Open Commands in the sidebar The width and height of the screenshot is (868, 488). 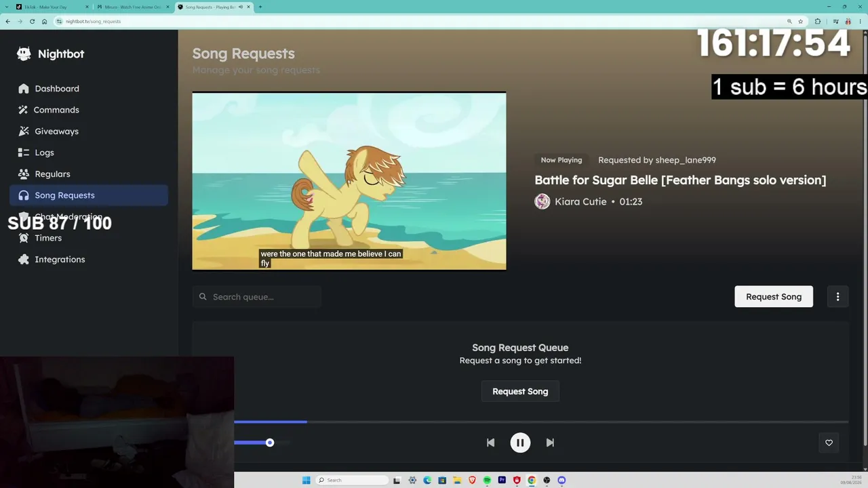[x=89, y=110]
